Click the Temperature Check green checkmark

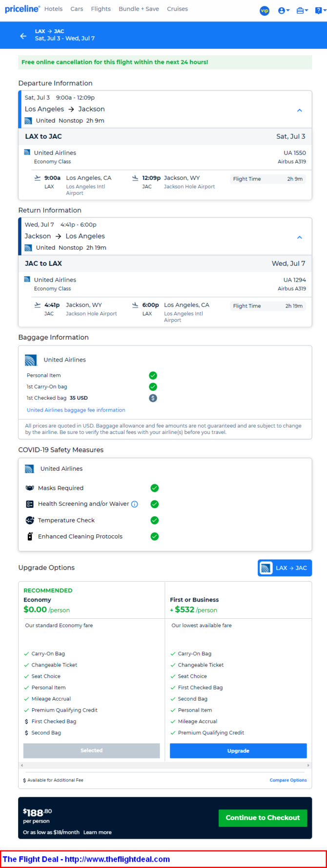coord(155,520)
